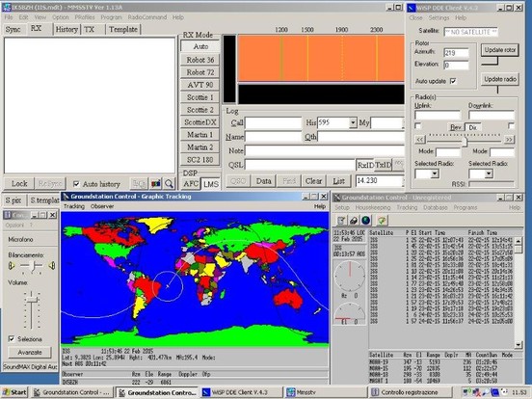532x399 pixels.
Task: Click the eraser-like icon in Groundstation Control toolbar
Action: click(354, 221)
